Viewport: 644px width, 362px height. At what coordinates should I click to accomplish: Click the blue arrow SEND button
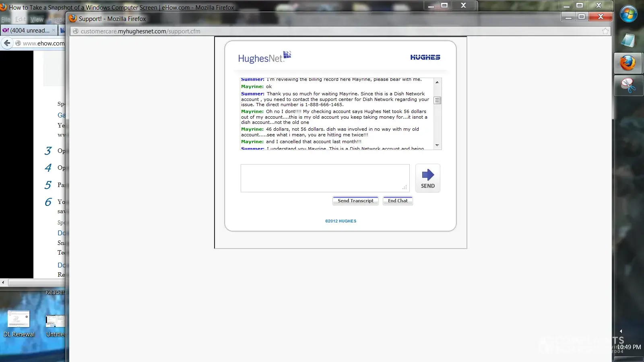(x=427, y=178)
